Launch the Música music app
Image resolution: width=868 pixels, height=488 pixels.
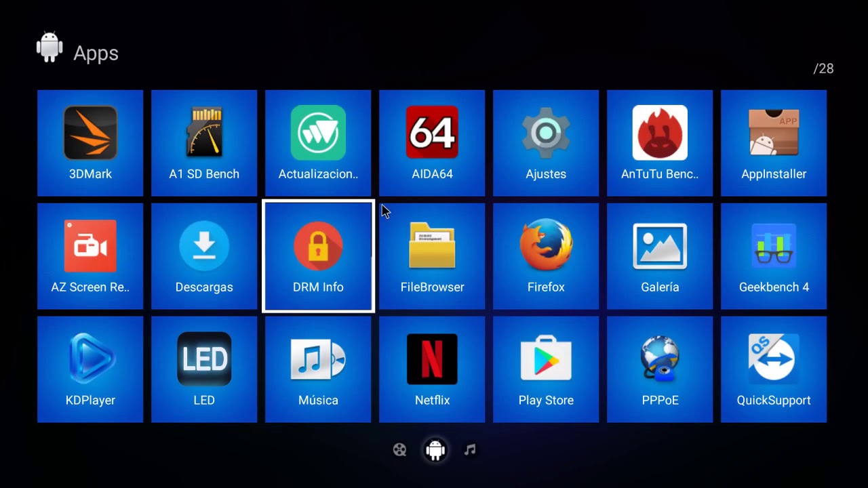click(x=318, y=369)
